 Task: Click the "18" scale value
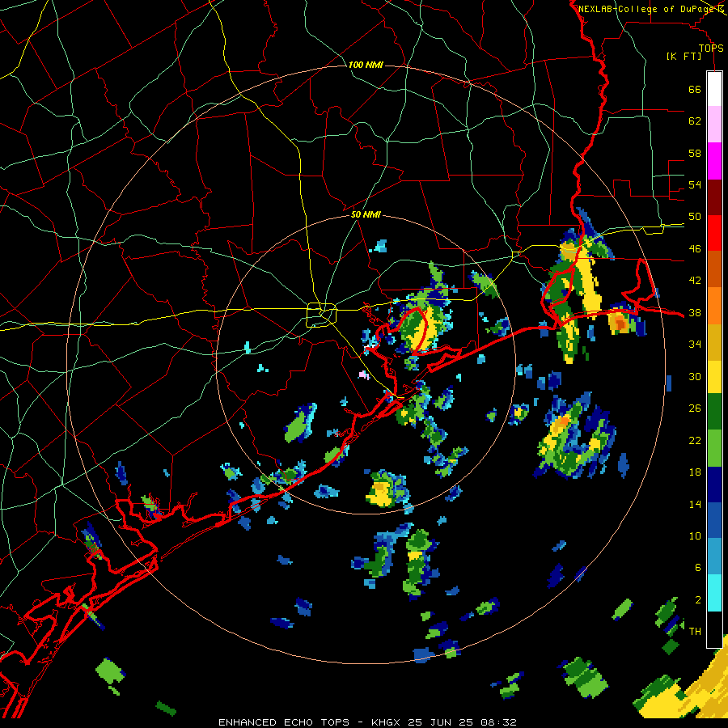click(695, 472)
